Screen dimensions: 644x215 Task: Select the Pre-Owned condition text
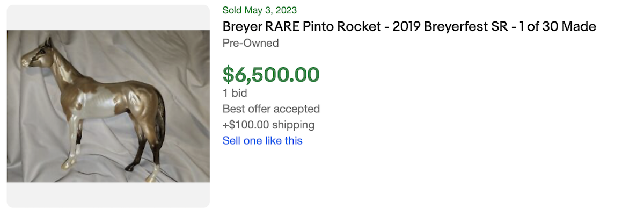251,43
